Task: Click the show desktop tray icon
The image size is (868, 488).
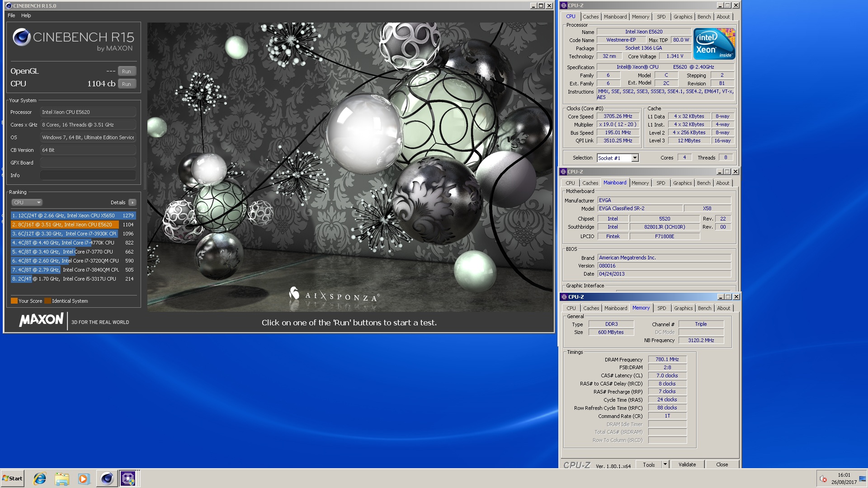Action: pos(863,479)
